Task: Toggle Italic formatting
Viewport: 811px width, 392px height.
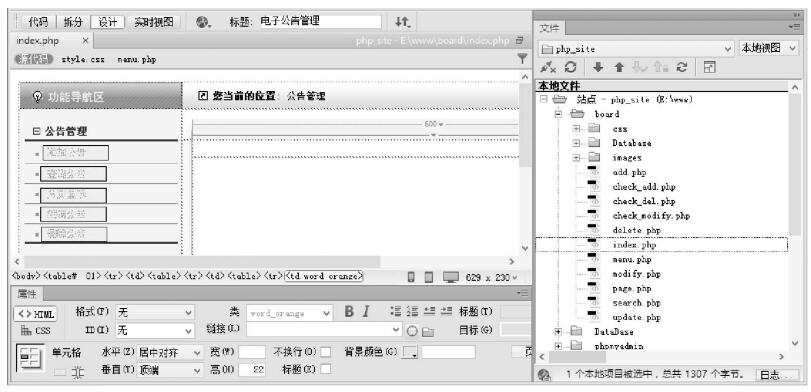Action: pos(366,311)
